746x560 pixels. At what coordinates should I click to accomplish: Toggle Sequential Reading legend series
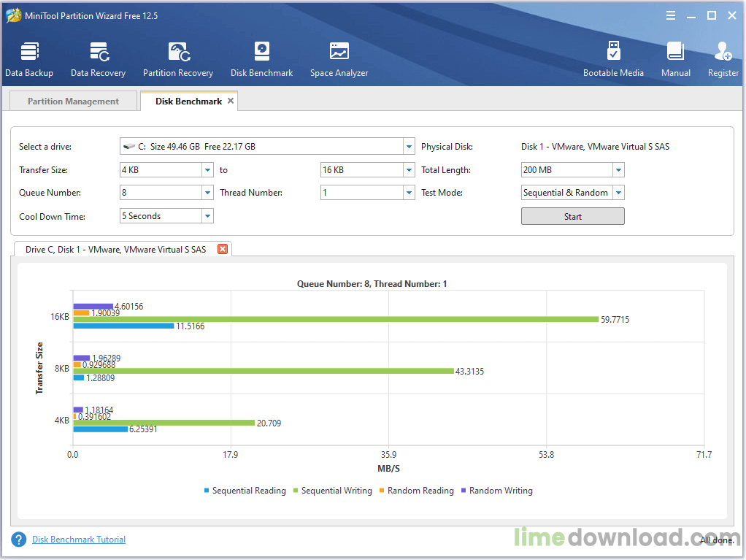(245, 491)
